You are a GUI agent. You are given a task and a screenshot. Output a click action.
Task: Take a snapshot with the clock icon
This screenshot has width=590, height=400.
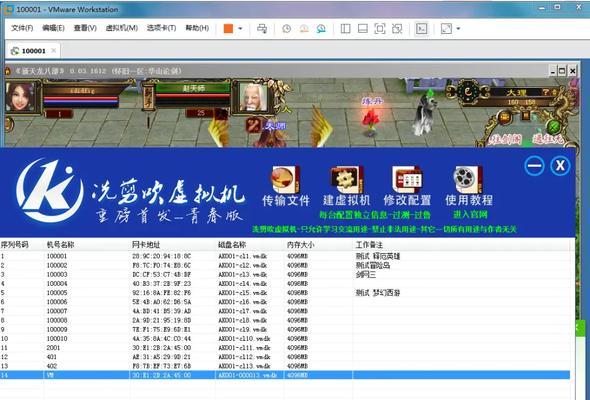(x=287, y=29)
